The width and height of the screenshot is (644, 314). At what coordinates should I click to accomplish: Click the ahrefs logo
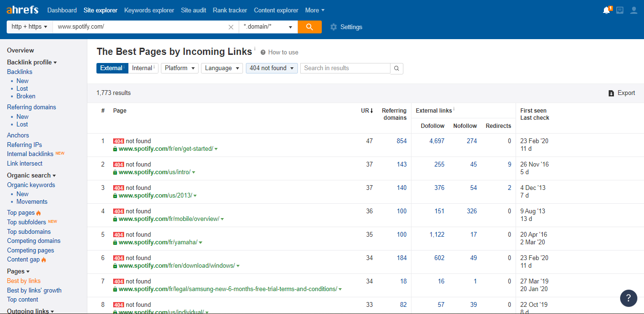point(22,10)
